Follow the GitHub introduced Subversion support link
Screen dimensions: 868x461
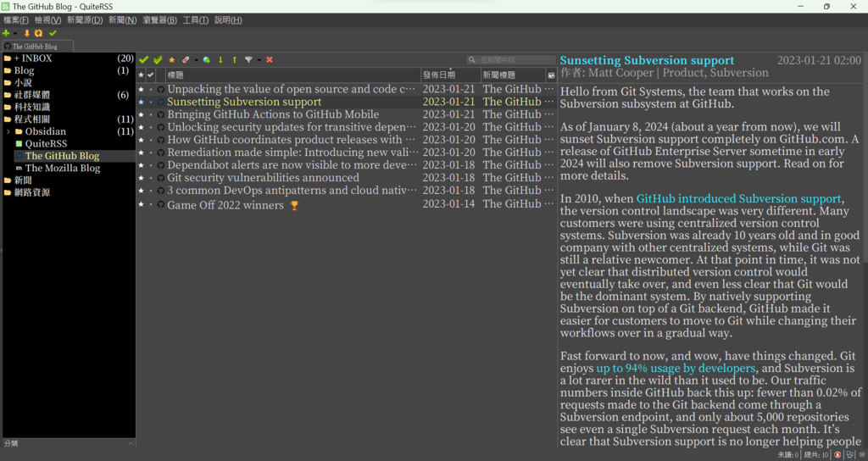pyautogui.click(x=738, y=198)
